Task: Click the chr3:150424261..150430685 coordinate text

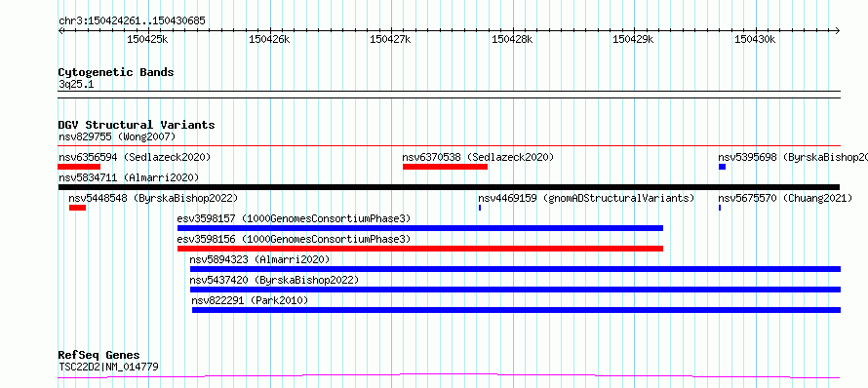Action: click(x=132, y=21)
